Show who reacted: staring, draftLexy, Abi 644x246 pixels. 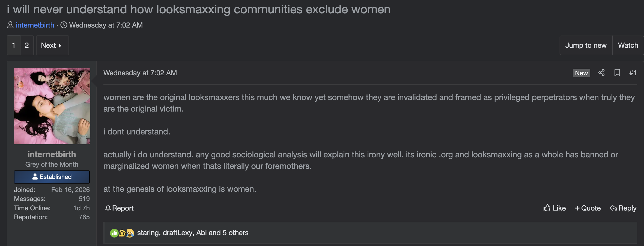(x=193, y=233)
